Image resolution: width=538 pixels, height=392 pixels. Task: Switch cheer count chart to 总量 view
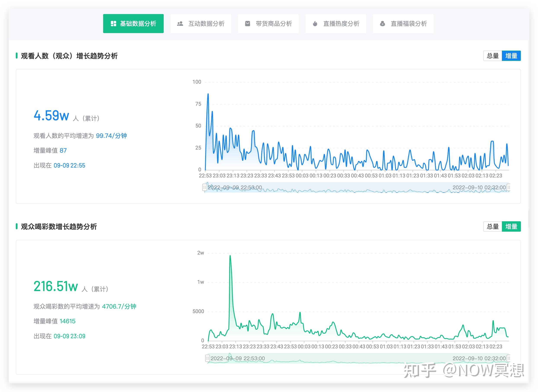point(492,227)
